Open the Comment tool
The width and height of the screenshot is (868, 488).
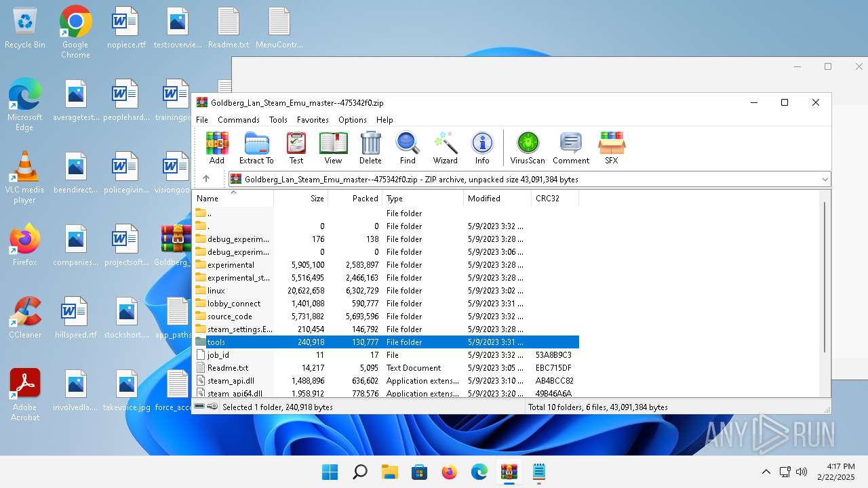tap(571, 148)
